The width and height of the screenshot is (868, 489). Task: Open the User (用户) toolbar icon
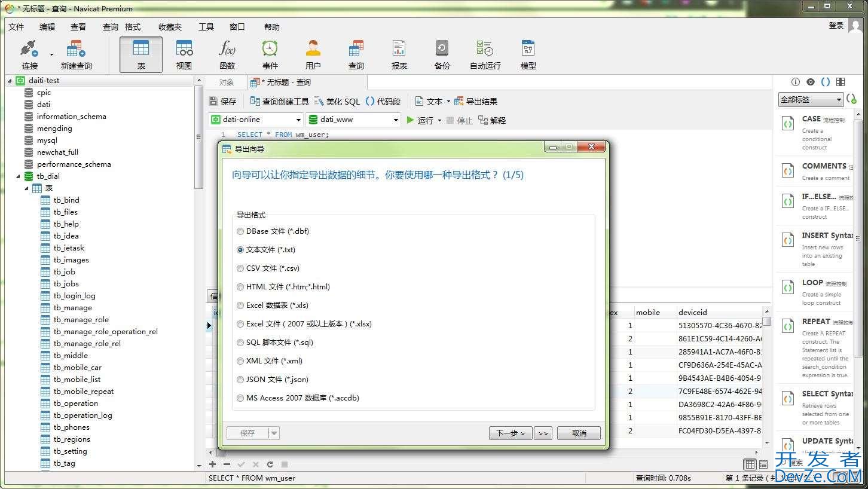point(313,55)
